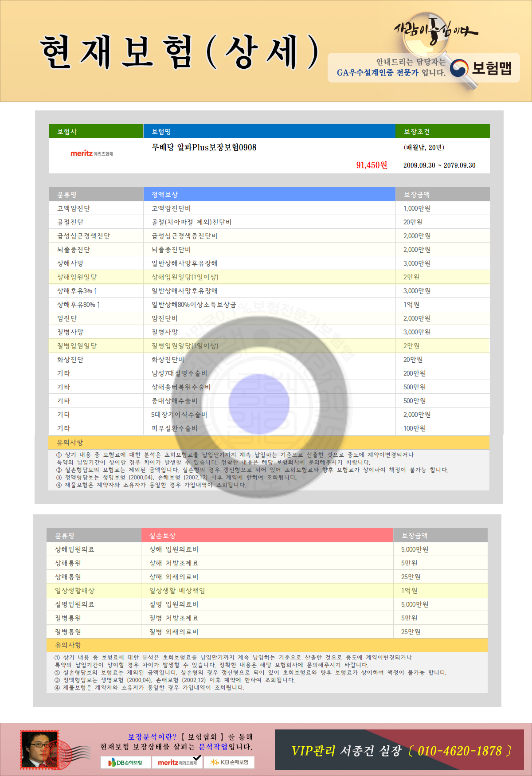Click 'VIP관리 서종건 실장' contact text

point(346,751)
